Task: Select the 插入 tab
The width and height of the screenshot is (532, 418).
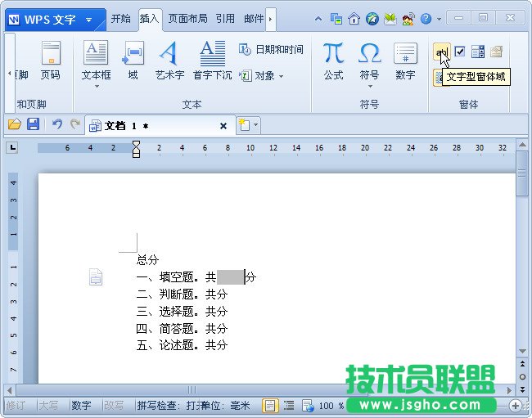Action: click(x=149, y=18)
